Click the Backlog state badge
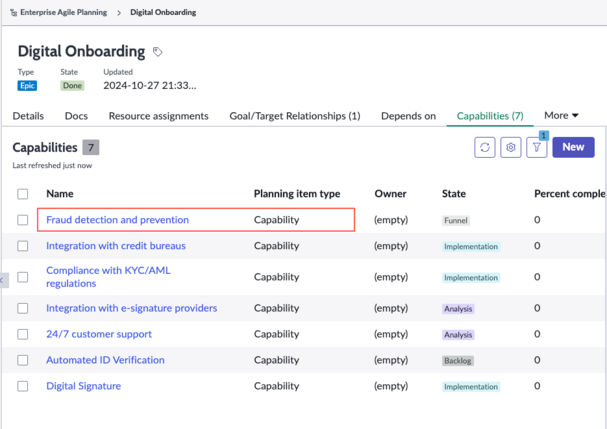Screen dimensions: 607x429 [x=458, y=361]
